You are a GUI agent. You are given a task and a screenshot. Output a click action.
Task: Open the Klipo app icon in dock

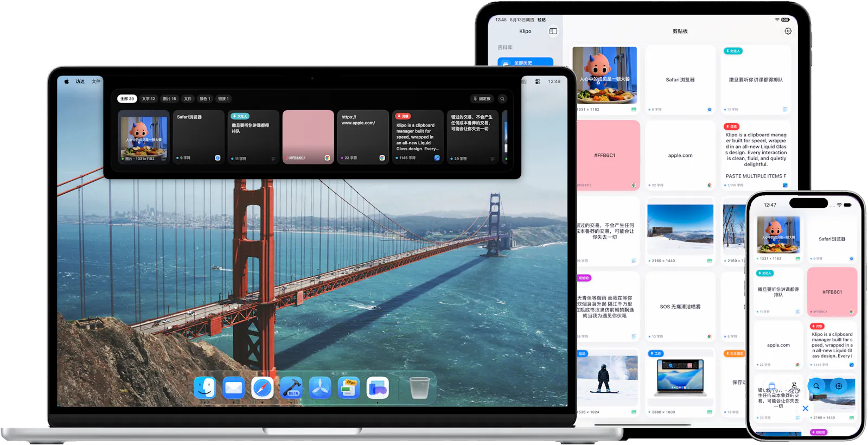[x=349, y=388]
